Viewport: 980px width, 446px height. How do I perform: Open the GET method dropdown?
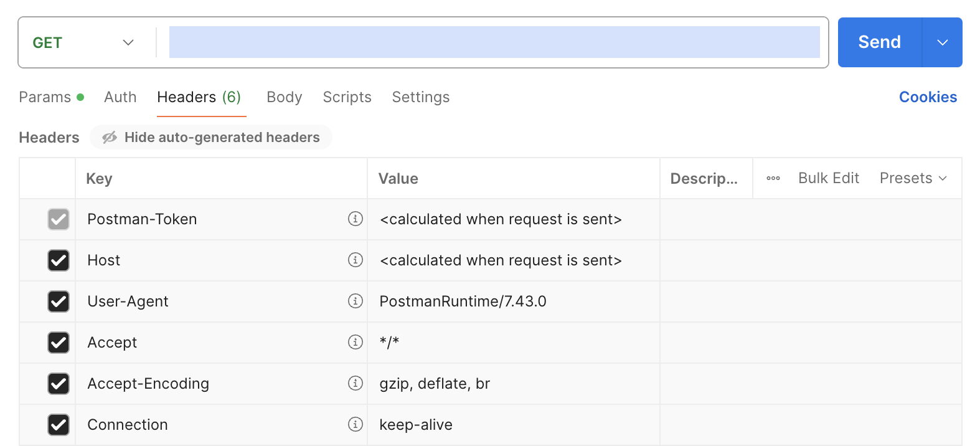83,42
